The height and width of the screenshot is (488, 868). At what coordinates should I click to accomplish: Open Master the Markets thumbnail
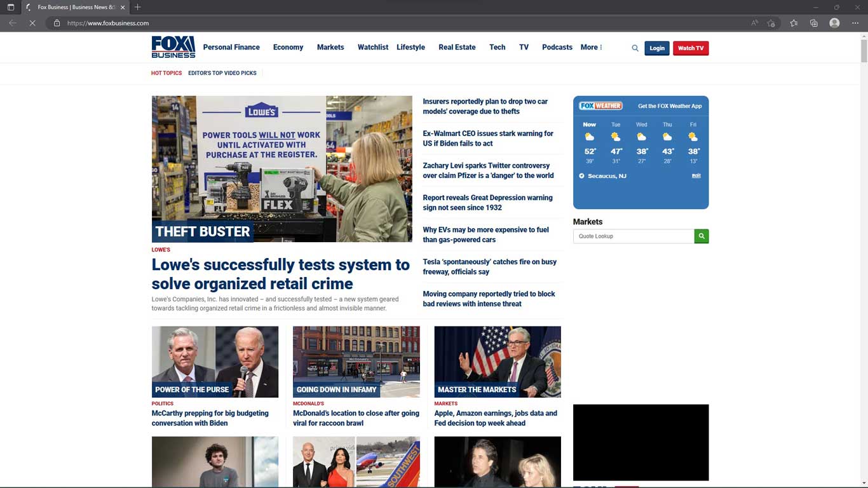(x=498, y=362)
